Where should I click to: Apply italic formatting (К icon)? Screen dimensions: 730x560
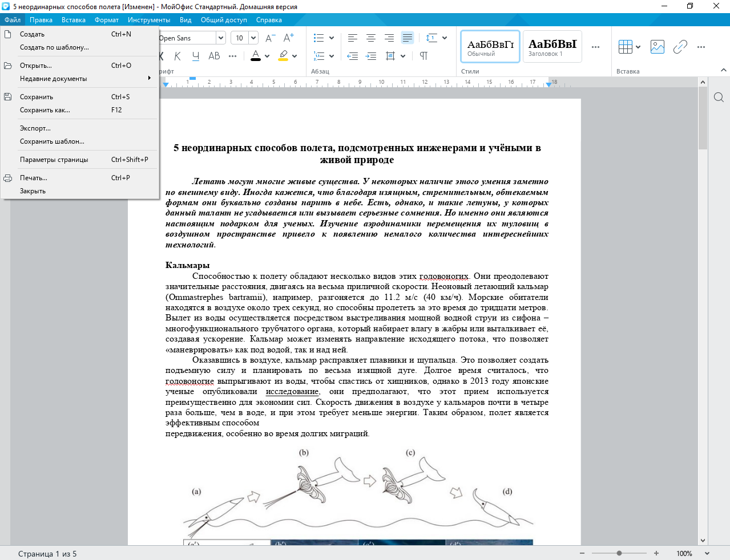coord(178,56)
